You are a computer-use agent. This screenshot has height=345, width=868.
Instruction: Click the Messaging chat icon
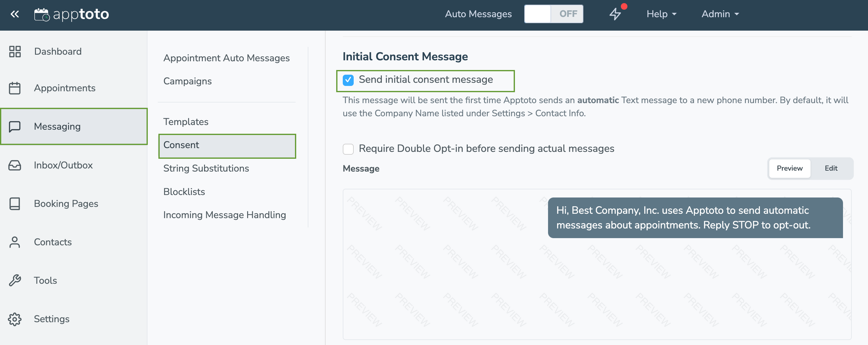coord(16,126)
